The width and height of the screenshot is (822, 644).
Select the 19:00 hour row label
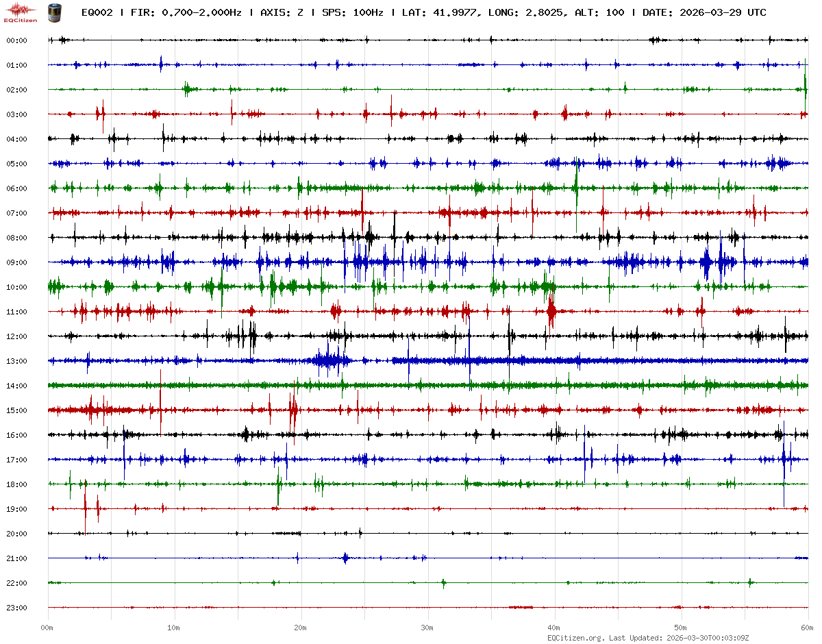16,509
